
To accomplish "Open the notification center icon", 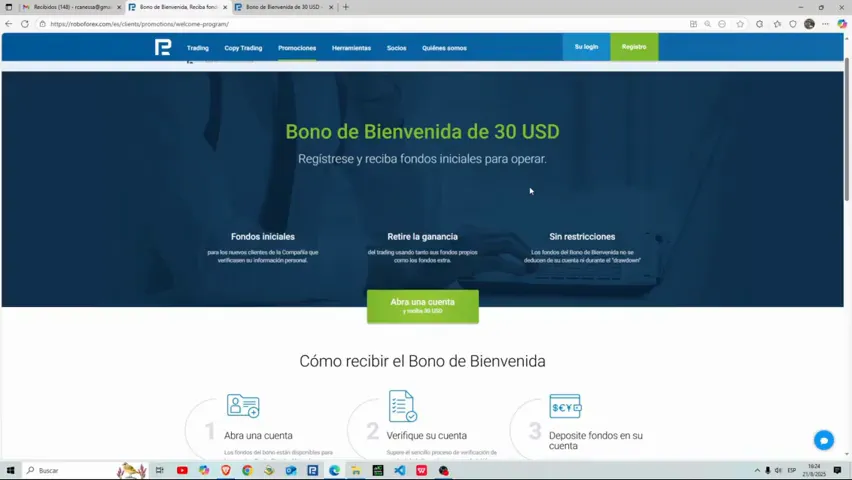I will (837, 470).
